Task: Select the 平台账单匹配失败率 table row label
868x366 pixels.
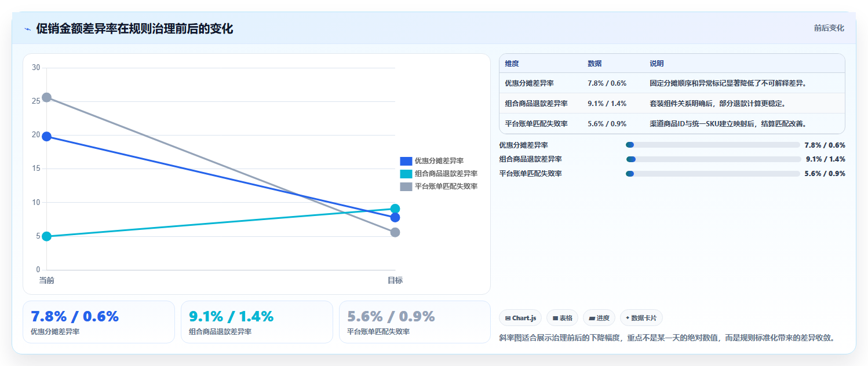Action: tap(536, 124)
